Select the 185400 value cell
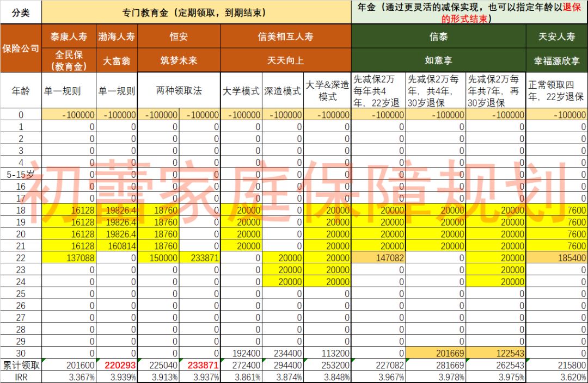This screenshot has width=588, height=383. tap(557, 258)
